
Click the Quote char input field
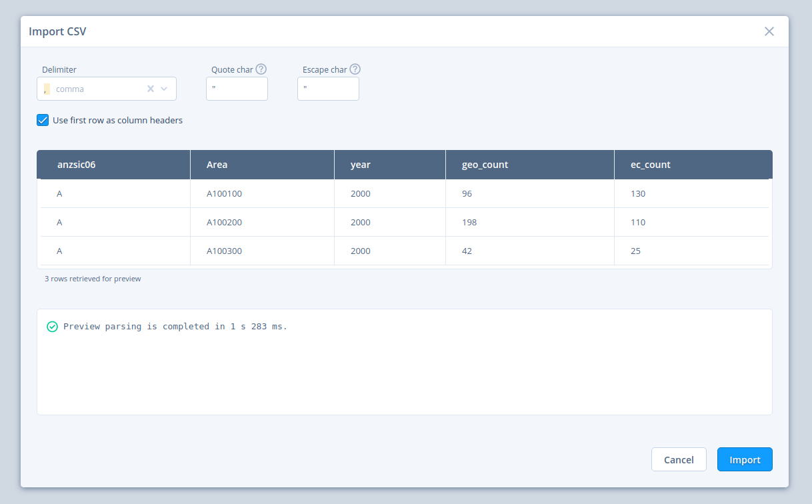click(237, 89)
